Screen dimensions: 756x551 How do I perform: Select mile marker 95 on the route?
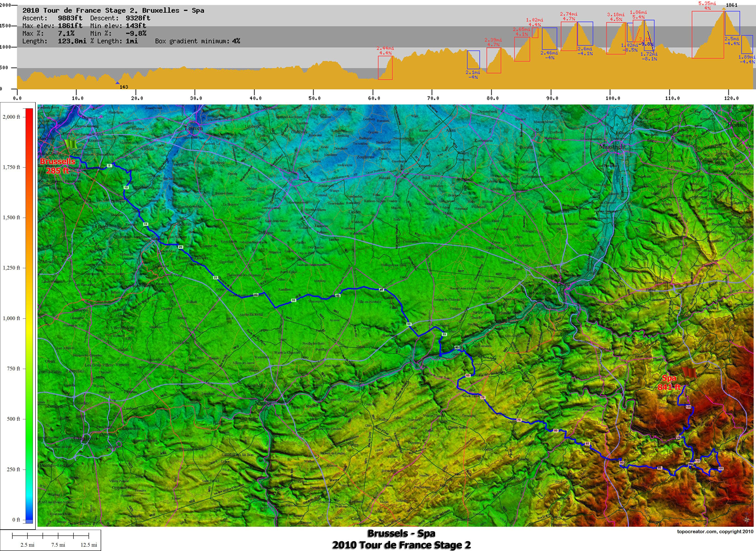coord(659,468)
